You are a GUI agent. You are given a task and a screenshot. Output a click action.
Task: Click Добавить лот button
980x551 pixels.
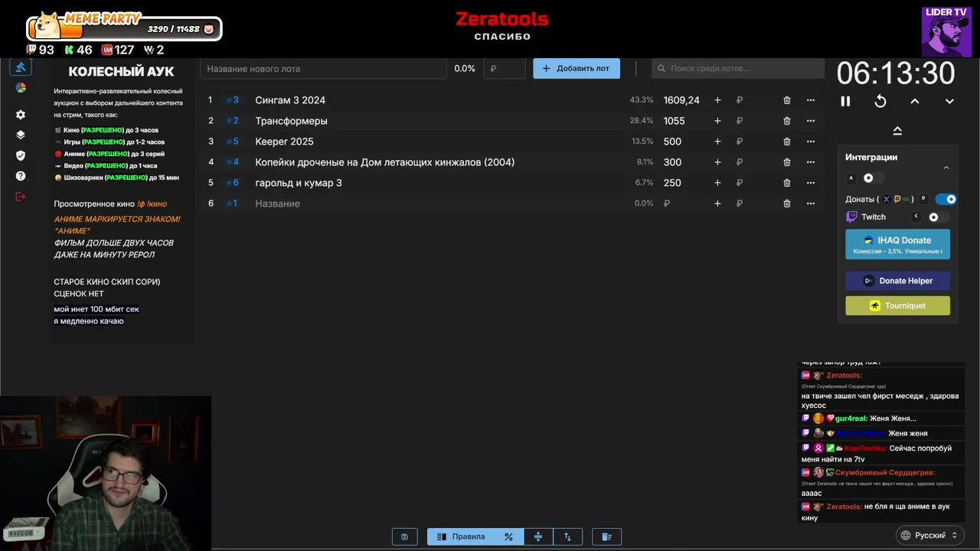pos(577,68)
